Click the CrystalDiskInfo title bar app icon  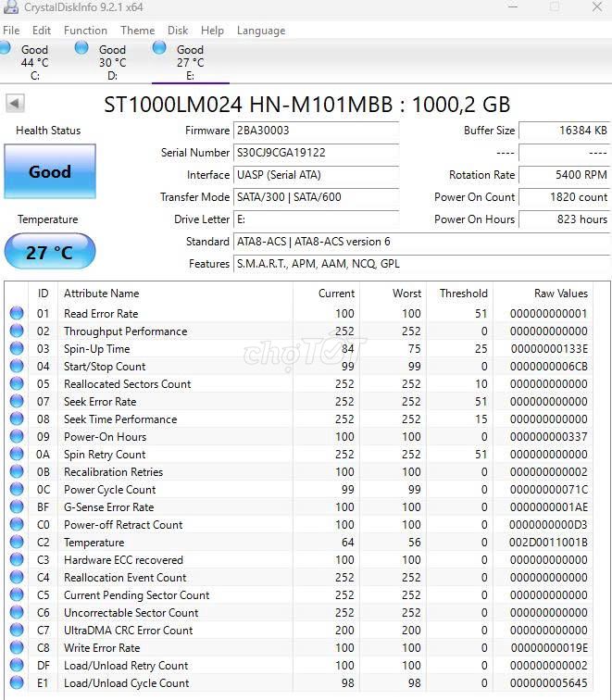click(11, 6)
